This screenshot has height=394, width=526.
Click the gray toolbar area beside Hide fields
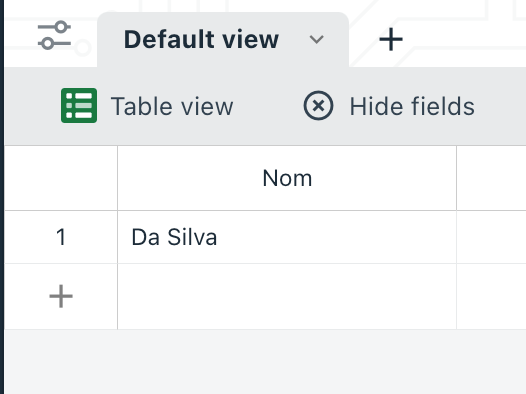coord(503,106)
